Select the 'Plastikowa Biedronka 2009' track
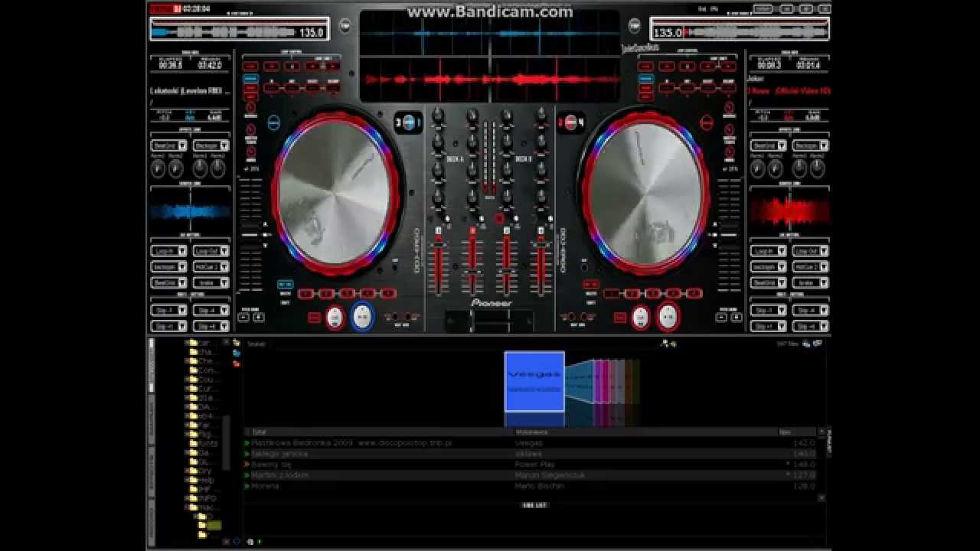Image resolution: width=980 pixels, height=551 pixels. [531, 443]
